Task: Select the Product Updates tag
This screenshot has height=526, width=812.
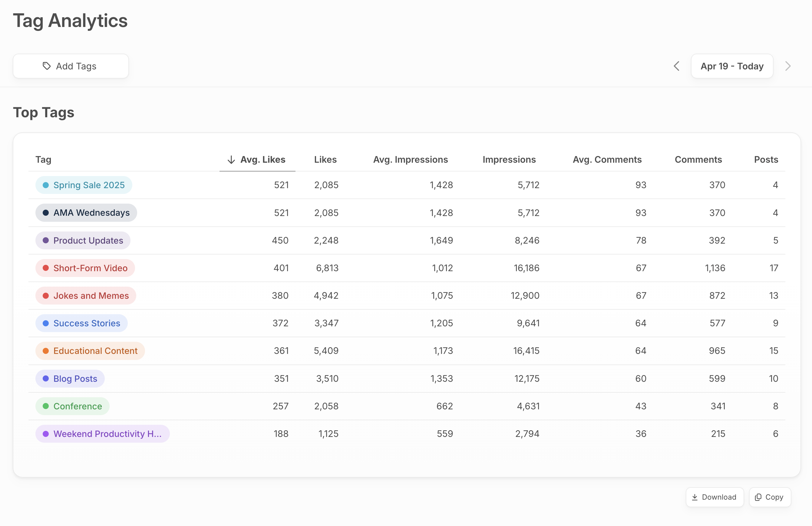Action: [x=83, y=240]
